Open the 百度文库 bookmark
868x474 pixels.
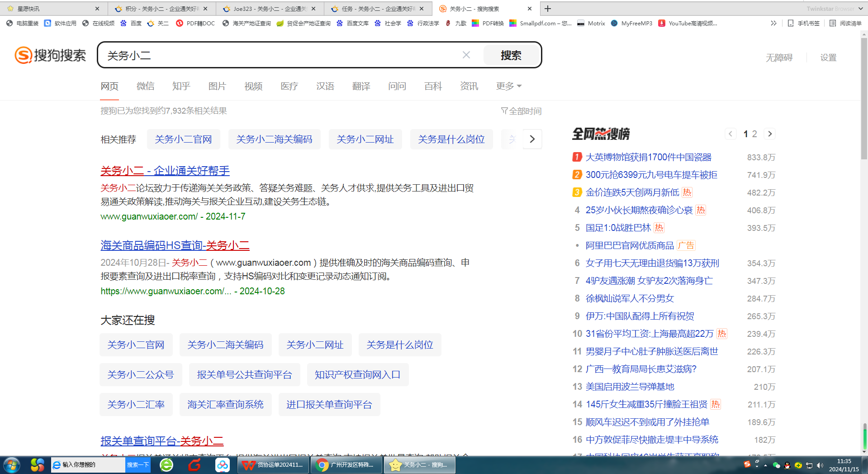(x=353, y=23)
